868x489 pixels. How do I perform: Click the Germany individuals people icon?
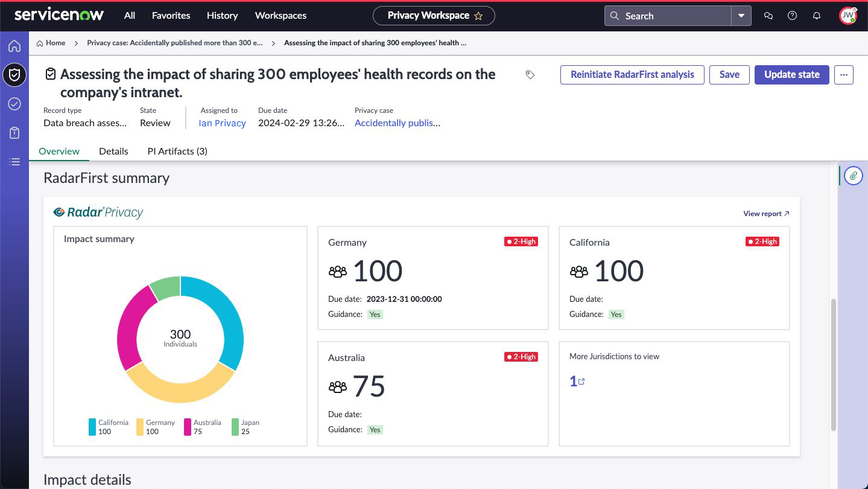click(x=338, y=272)
